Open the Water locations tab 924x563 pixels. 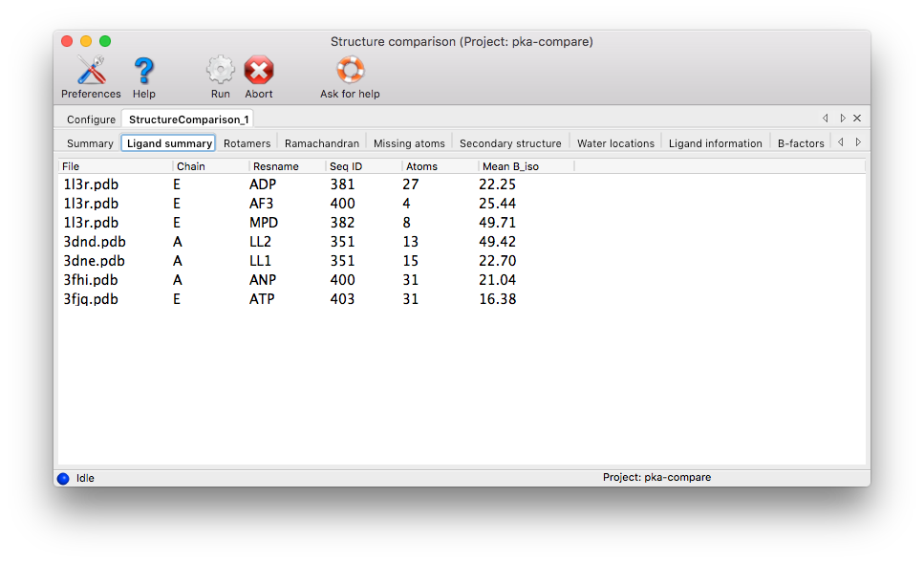(615, 143)
